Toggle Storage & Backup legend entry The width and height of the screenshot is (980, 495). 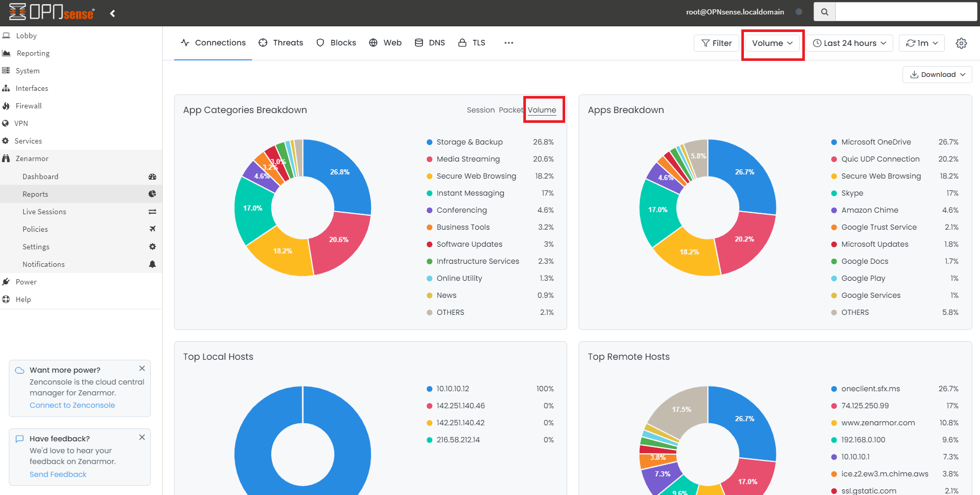(x=490, y=142)
